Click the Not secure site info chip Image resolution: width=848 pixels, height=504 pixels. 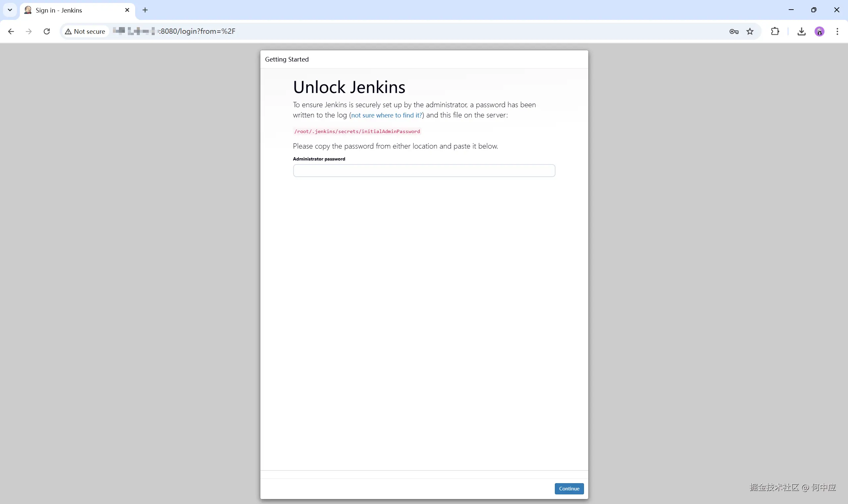(85, 31)
